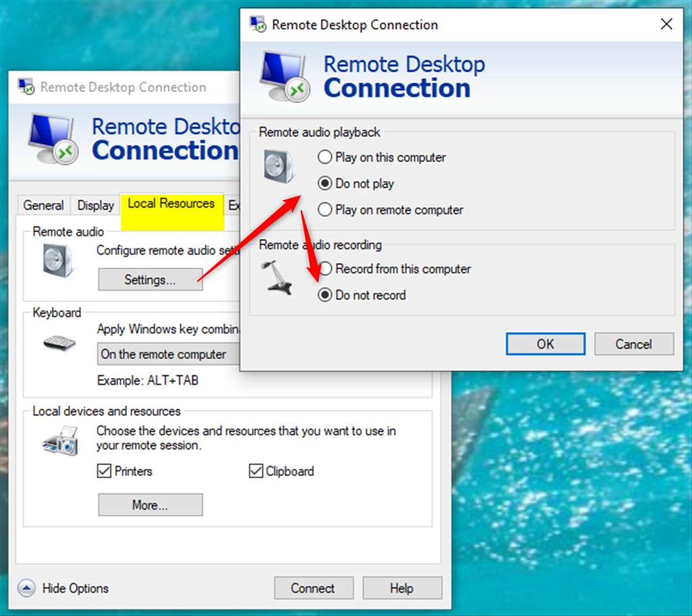
Task: Click OK in the audio settings dialog
Action: pyautogui.click(x=545, y=344)
